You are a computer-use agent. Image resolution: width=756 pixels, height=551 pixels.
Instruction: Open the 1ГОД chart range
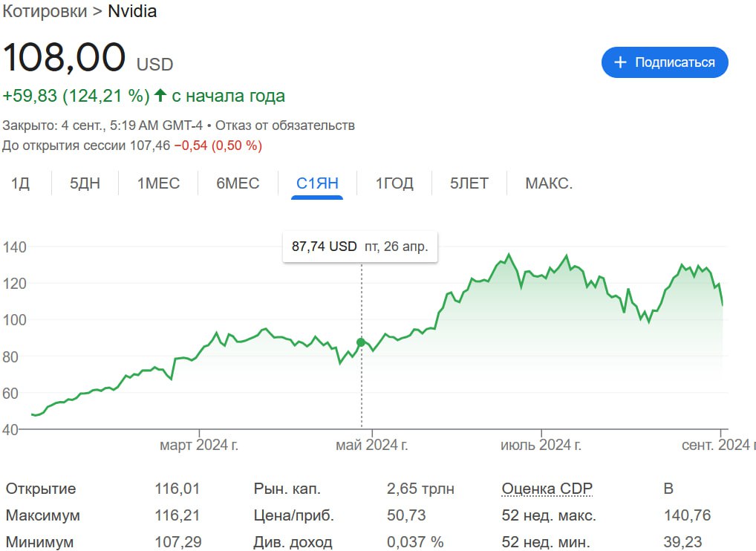click(x=394, y=183)
